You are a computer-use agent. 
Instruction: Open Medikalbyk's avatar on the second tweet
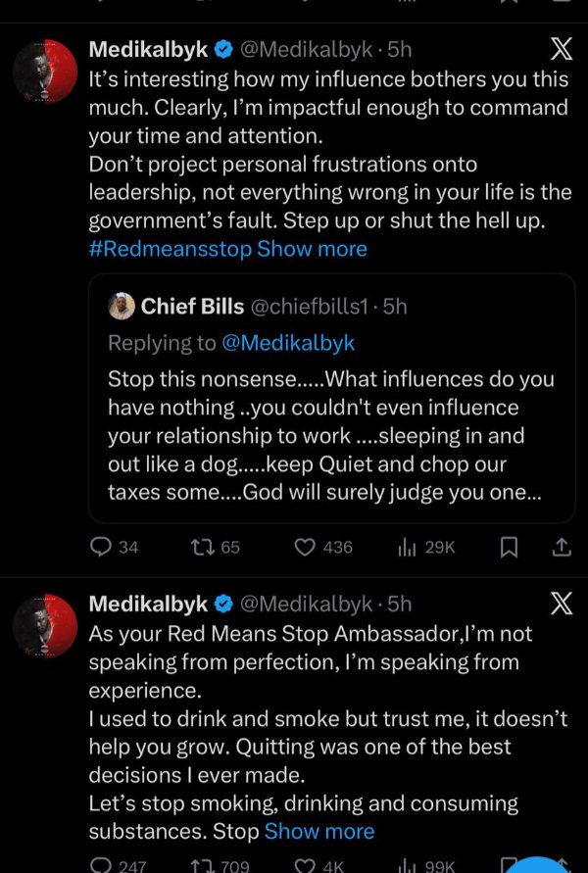click(x=45, y=625)
